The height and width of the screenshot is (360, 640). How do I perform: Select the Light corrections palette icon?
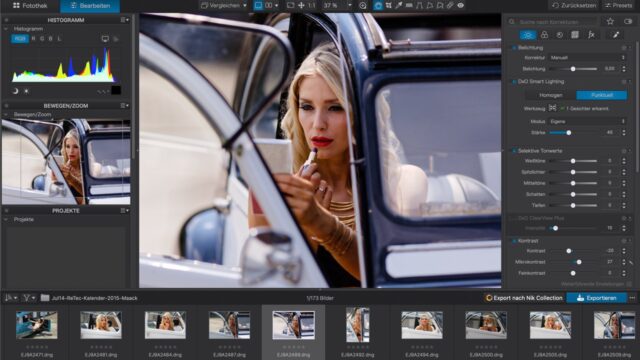(528, 35)
